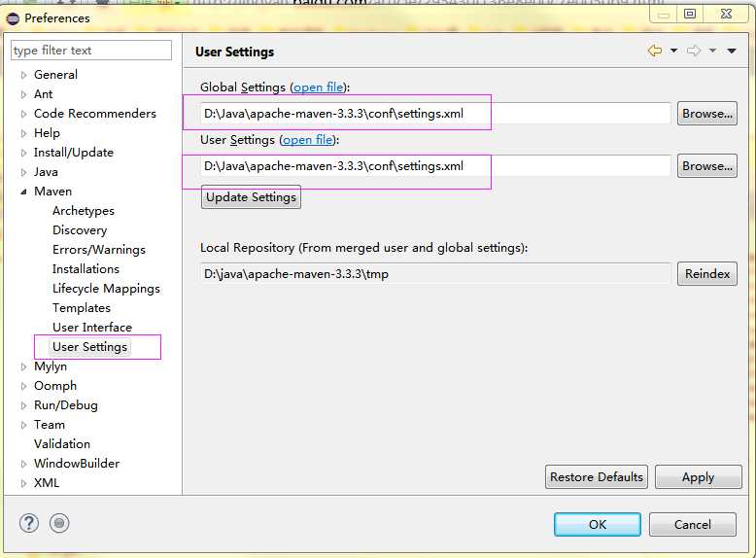Click the Local Repository path field
This screenshot has height=558, width=756.
pos(435,273)
